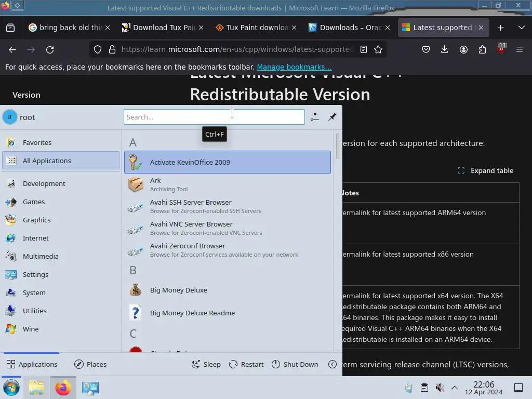This screenshot has height=399, width=532.
Task: Switch to Tux Paint download SourceForge tab
Action: click(256, 28)
